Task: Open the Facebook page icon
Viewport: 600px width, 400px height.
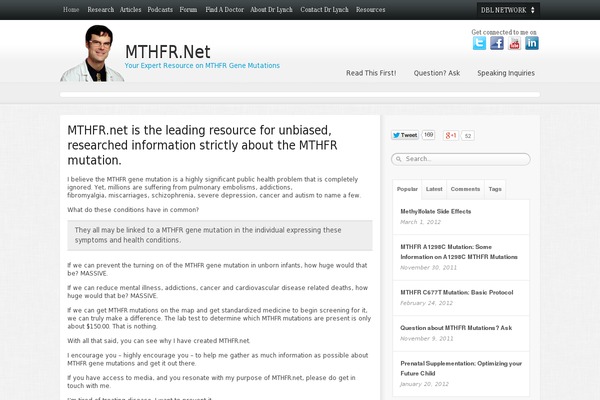Action: [497, 43]
